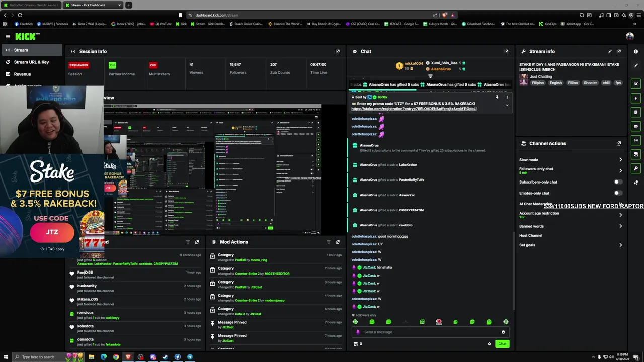Toggle the broadcast signal widget in sidebar
644x362 pixels.
[636, 140]
